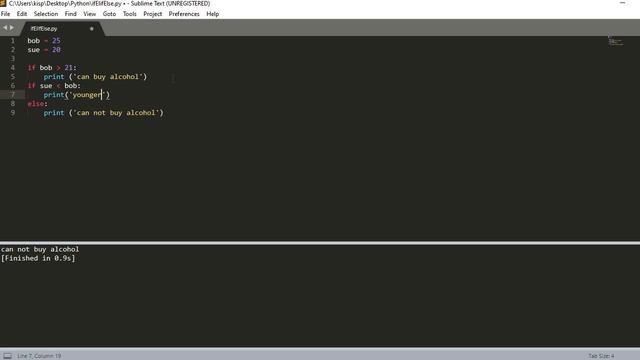The width and height of the screenshot is (640, 360).
Task: Click on 'if bob > 21:' line
Action: point(52,68)
